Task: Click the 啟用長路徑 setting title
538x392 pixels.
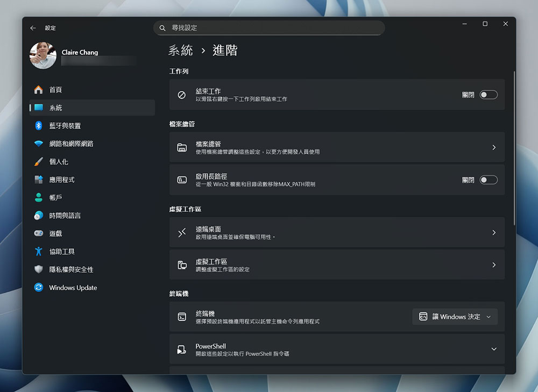Action: [x=211, y=176]
